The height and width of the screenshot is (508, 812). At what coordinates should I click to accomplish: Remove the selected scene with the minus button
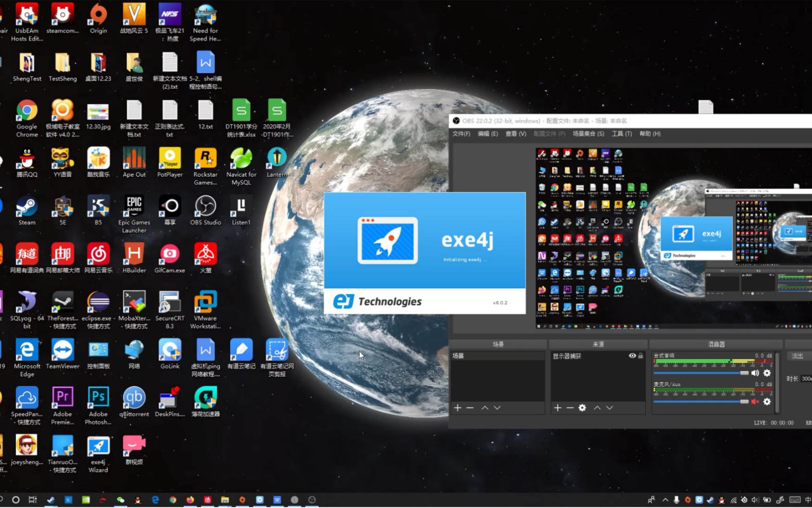pyautogui.click(x=470, y=408)
